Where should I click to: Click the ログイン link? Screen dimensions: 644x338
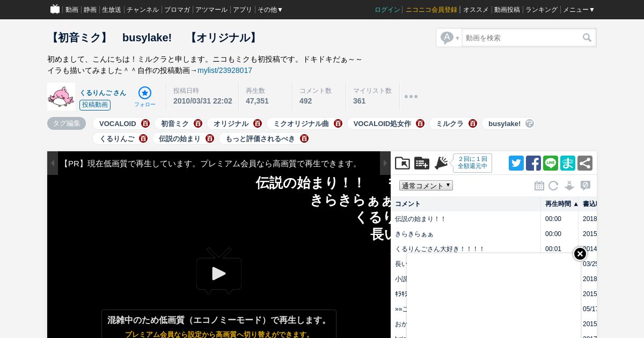(x=387, y=10)
